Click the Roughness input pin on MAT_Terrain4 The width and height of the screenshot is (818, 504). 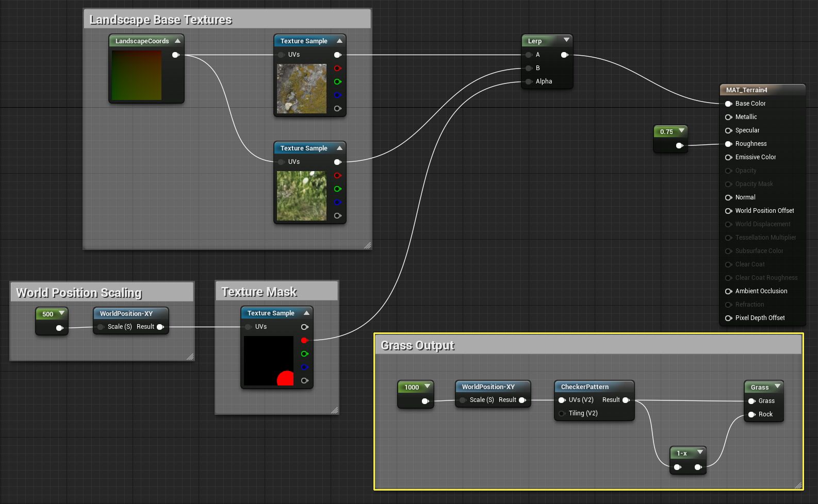coord(728,144)
